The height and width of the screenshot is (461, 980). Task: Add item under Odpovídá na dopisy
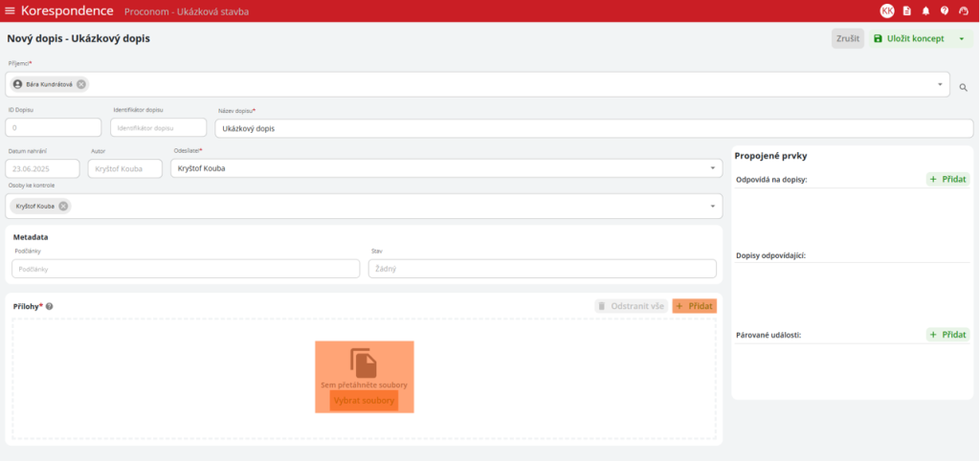[x=947, y=179]
